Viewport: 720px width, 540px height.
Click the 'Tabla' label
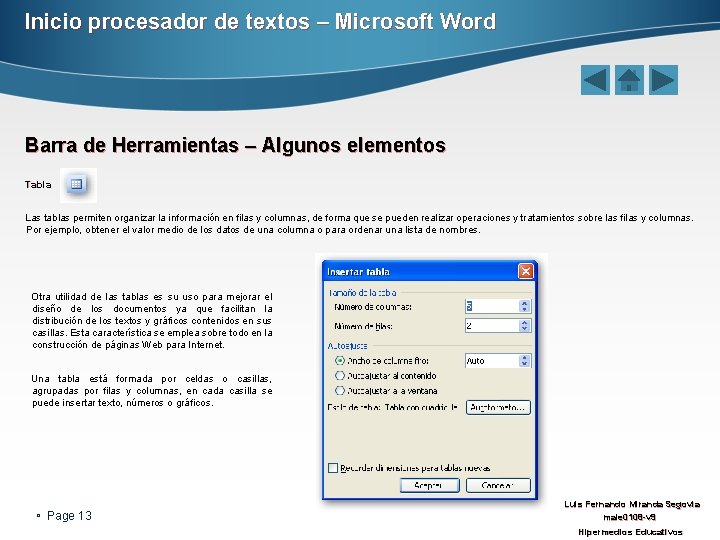coord(38,185)
